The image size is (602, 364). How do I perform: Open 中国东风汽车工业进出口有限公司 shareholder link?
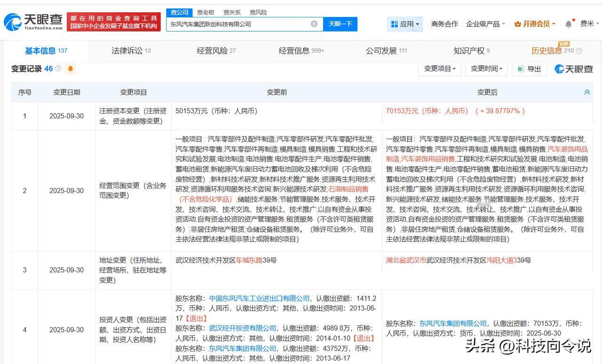pos(260,298)
